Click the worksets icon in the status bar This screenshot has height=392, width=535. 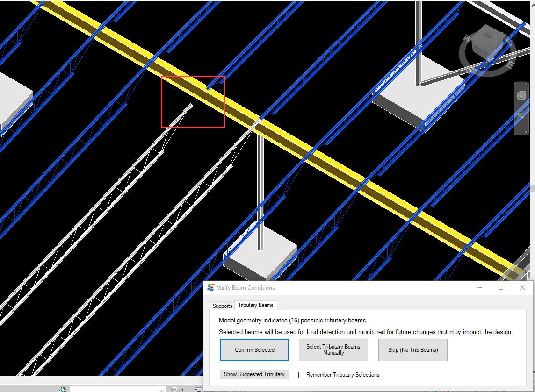coord(63,389)
